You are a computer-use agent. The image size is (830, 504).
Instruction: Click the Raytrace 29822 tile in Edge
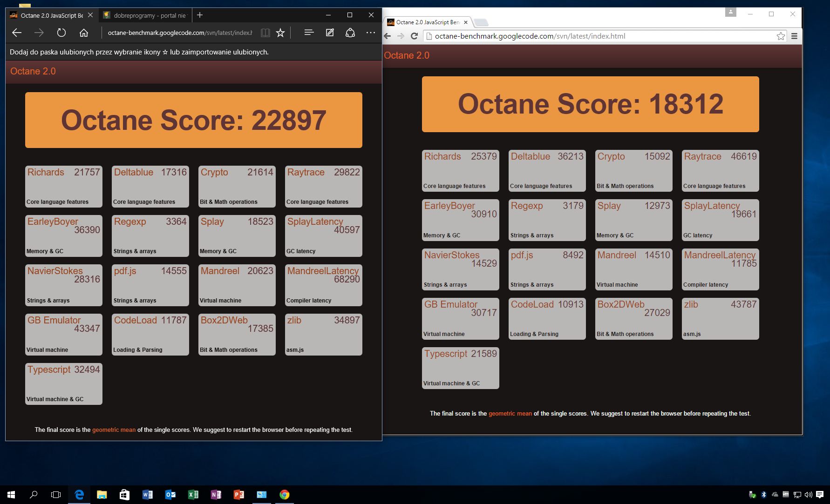tap(324, 187)
